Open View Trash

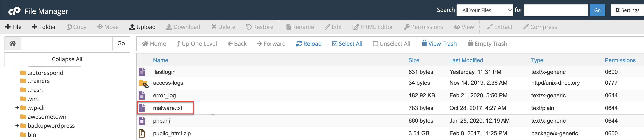439,43
